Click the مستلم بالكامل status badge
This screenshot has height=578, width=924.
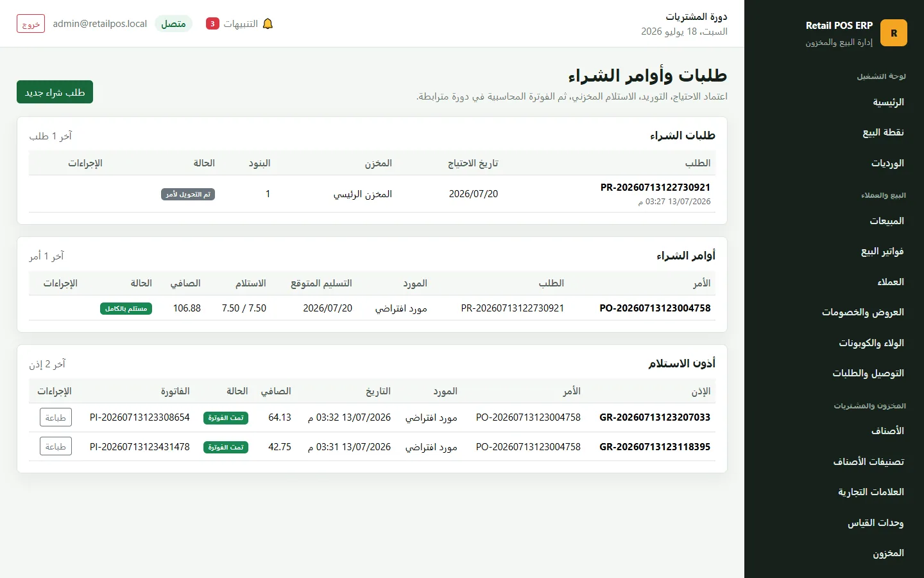(126, 309)
